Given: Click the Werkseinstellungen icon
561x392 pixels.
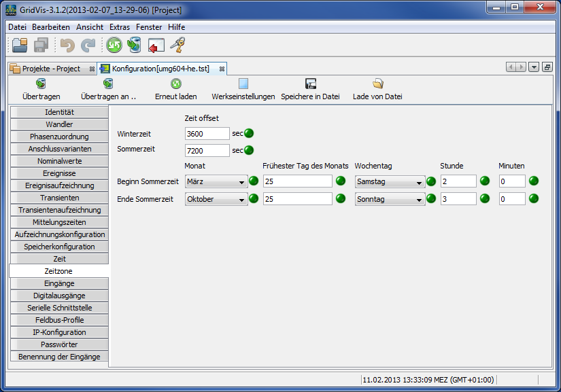Looking at the screenshot, I should 243,84.
